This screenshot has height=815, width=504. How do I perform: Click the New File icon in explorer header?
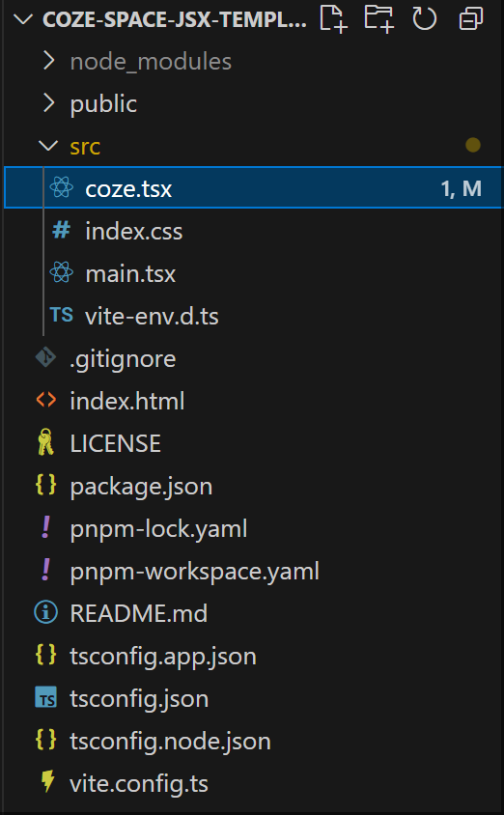coord(333,19)
